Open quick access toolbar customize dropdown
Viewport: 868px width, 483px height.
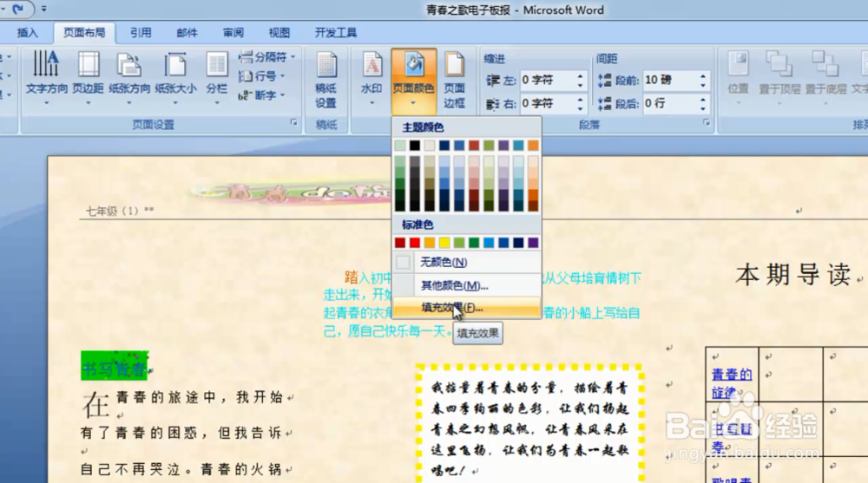[43, 9]
